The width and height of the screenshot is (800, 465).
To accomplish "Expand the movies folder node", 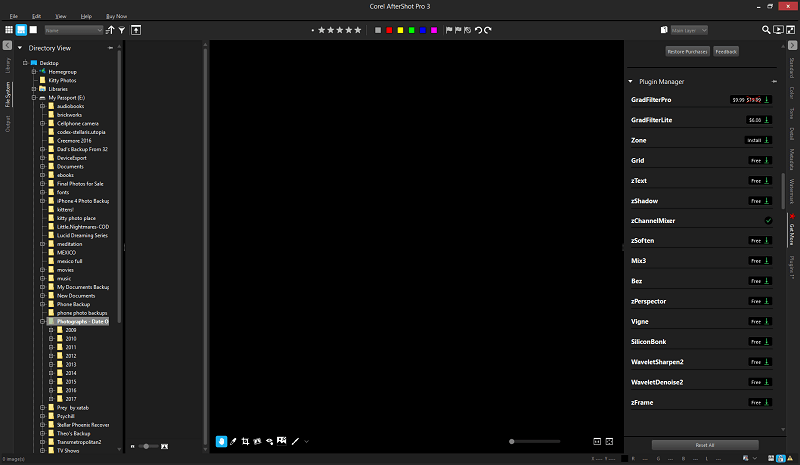I will [x=43, y=270].
